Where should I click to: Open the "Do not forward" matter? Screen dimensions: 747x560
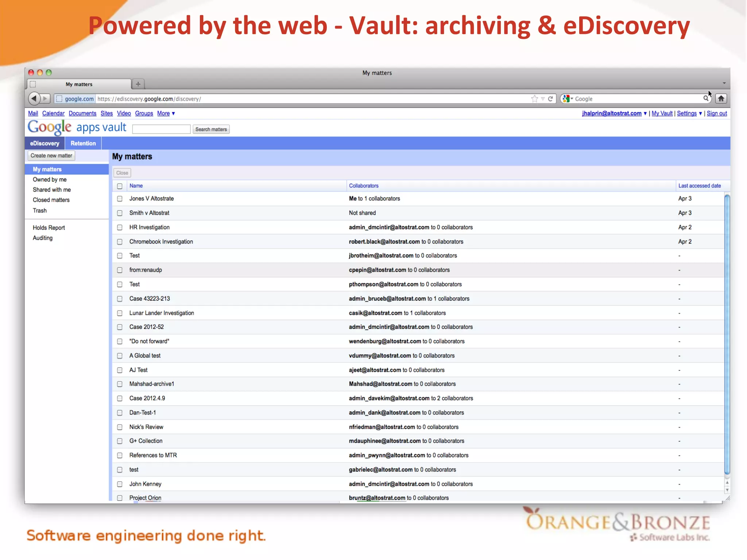pos(149,341)
